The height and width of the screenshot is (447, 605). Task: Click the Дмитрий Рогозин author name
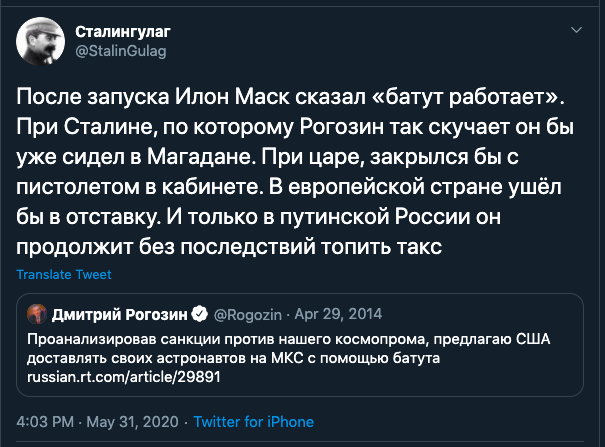click(x=120, y=314)
